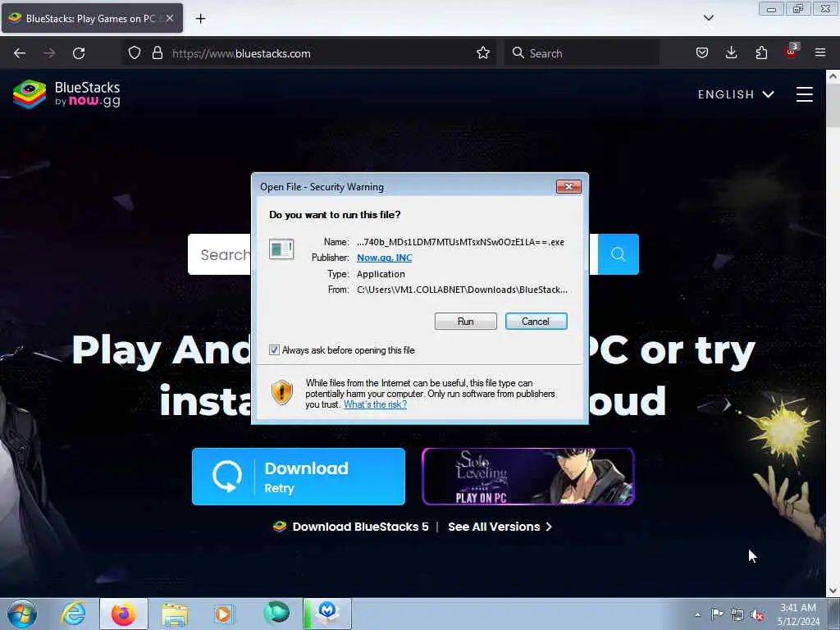Screen dimensions: 840x630
Task: Click the page scrollbar down arrow
Action: tap(833, 591)
